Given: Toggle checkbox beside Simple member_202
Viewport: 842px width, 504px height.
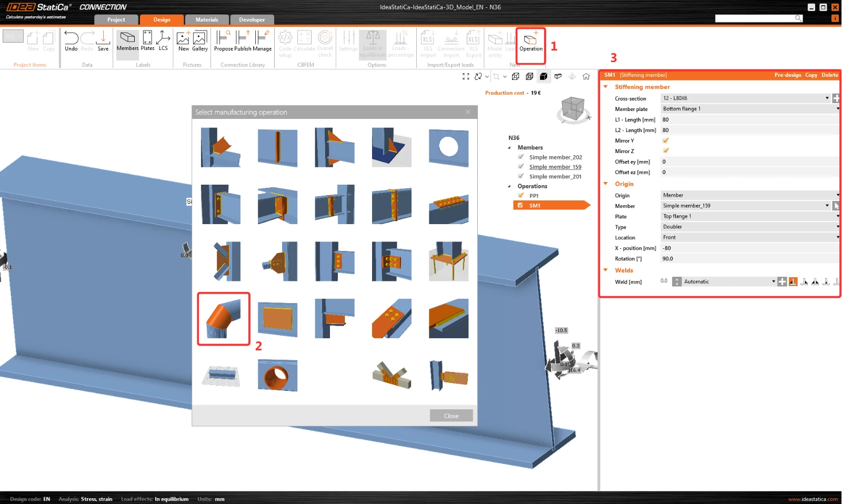Looking at the screenshot, I should pos(521,157).
